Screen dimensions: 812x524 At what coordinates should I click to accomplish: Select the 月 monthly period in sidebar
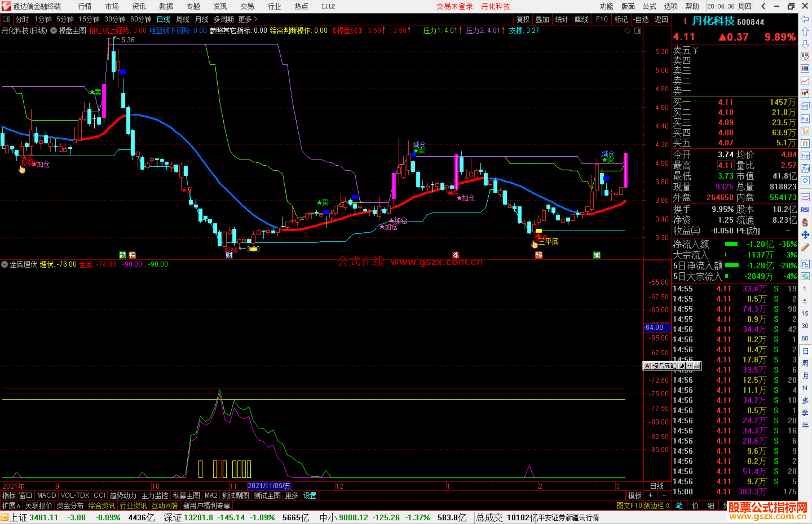click(805, 376)
